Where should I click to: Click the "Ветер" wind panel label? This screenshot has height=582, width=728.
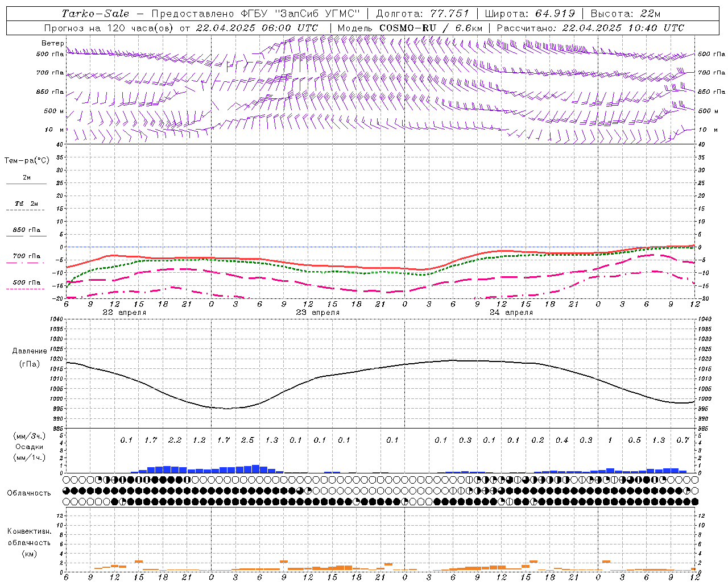pos(52,43)
